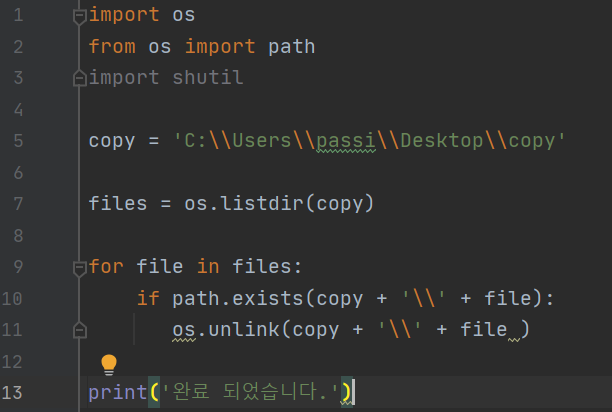Click 'files' variable name on line 7

117,203
